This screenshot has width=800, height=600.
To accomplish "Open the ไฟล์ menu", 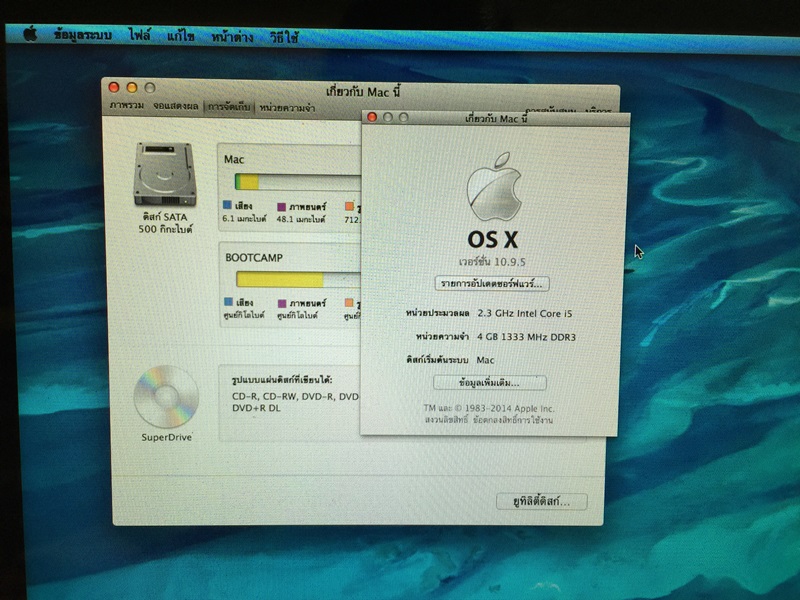I will tap(140, 36).
